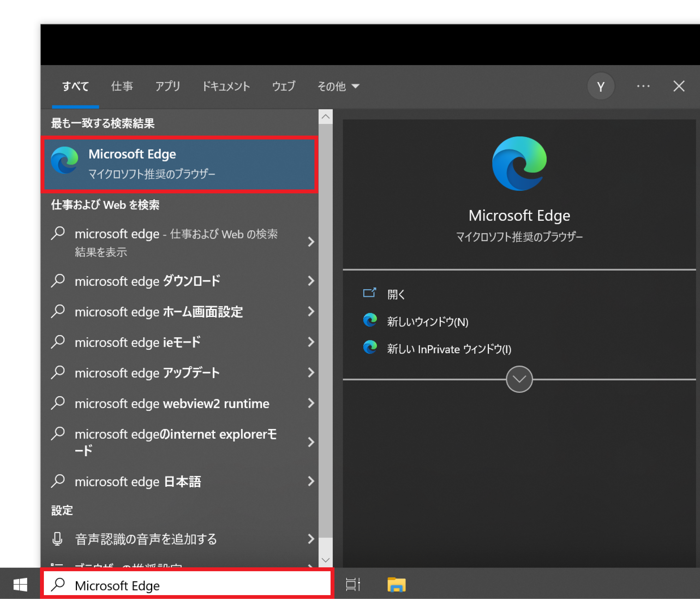
Task: Expand the webview2 runtime suggestion arrow
Action: [311, 403]
